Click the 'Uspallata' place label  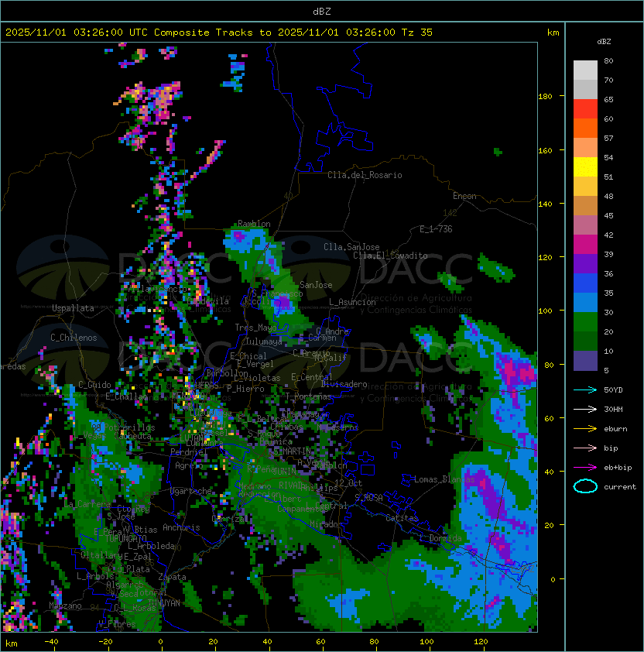[x=73, y=308]
